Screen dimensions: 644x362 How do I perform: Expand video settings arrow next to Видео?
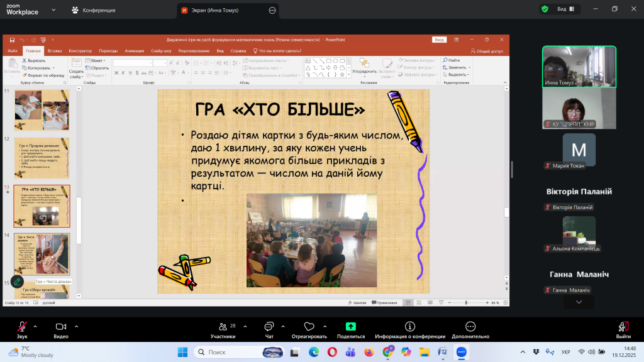pyautogui.click(x=77, y=326)
